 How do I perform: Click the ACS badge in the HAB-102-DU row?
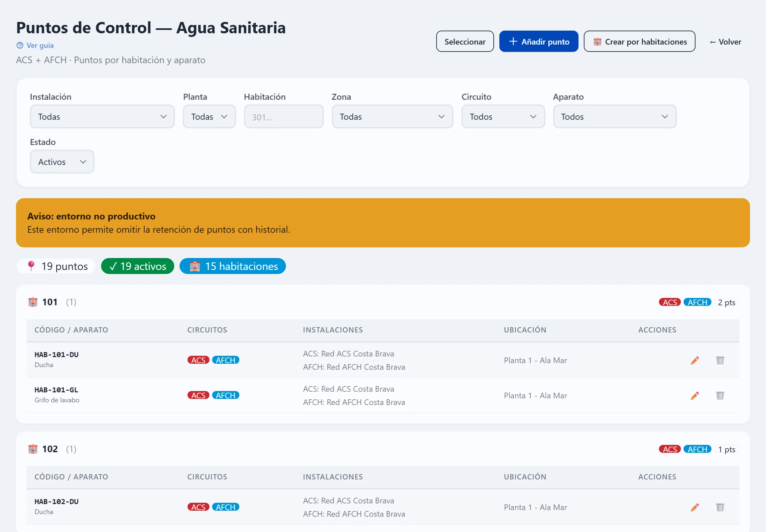click(198, 507)
